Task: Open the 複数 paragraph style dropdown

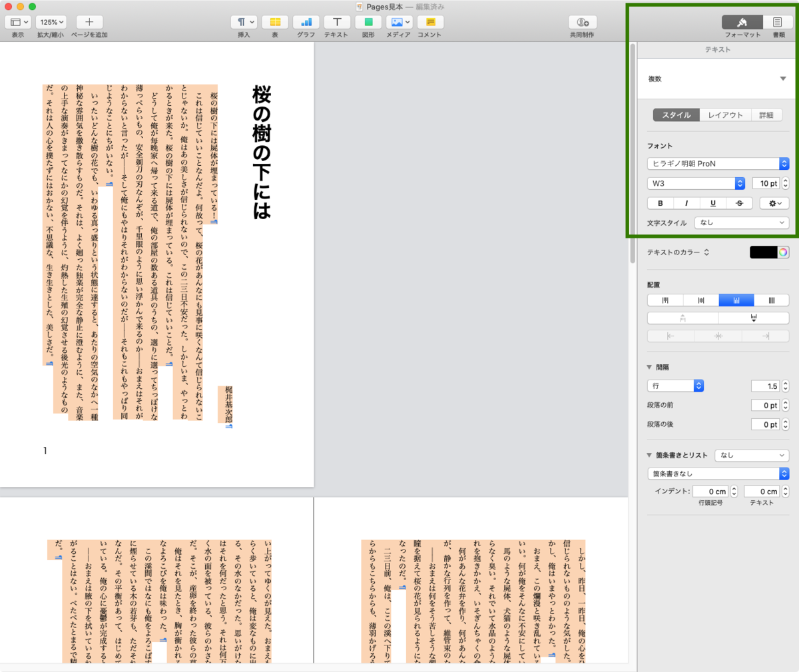Action: 718,79
